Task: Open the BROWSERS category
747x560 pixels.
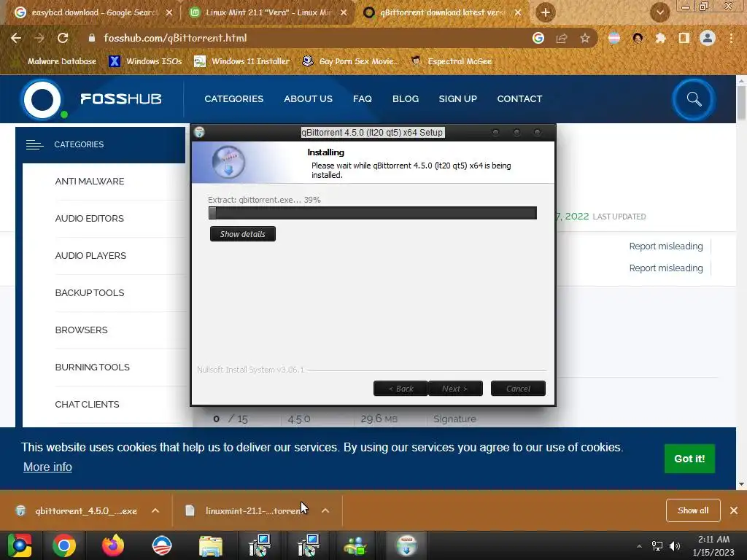Action: click(x=82, y=330)
